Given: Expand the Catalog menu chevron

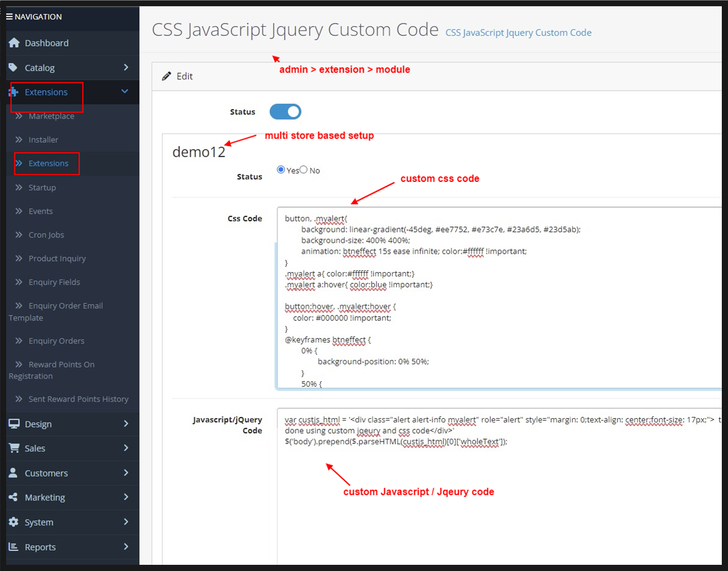Looking at the screenshot, I should point(126,67).
